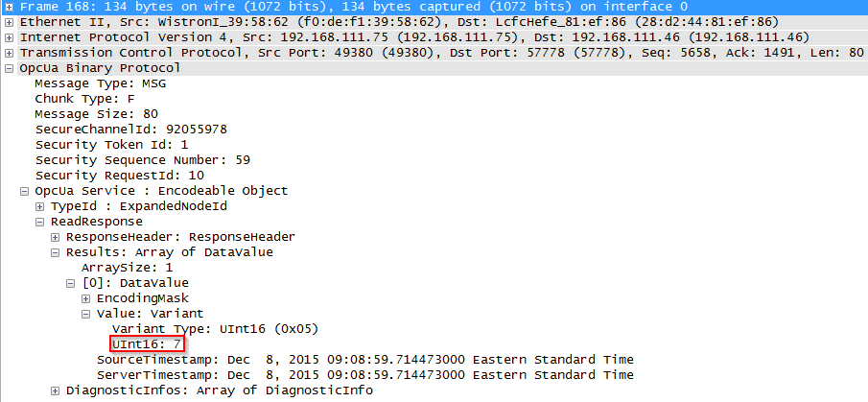The width and height of the screenshot is (868, 402).
Task: Select the Variant Type UInt16 line
Action: 216,329
